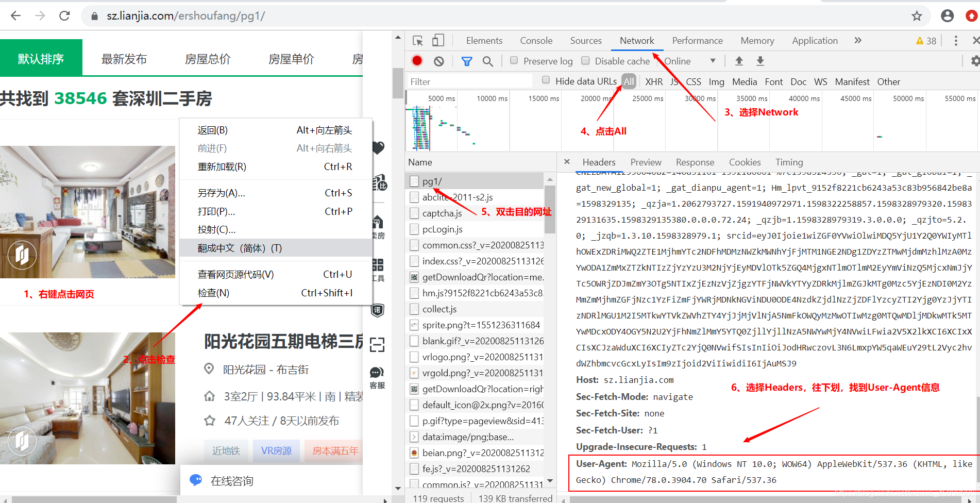
Task: Open the Console tab
Action: pos(536,41)
